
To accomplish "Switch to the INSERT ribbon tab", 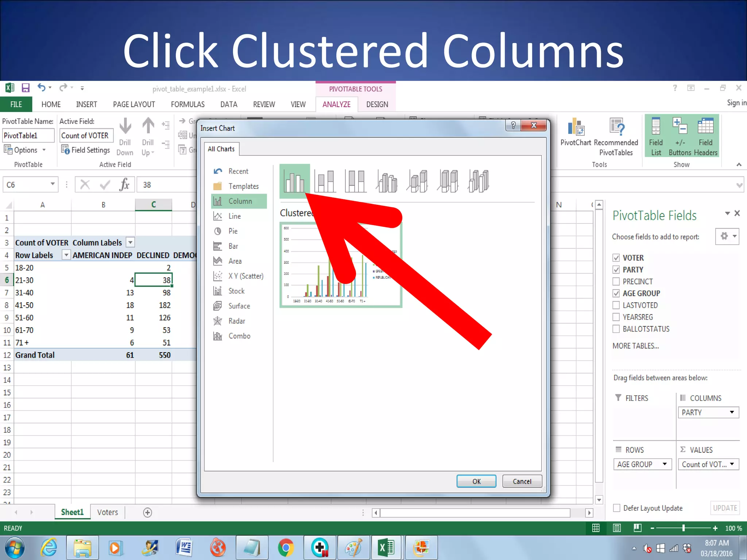I will pos(86,104).
